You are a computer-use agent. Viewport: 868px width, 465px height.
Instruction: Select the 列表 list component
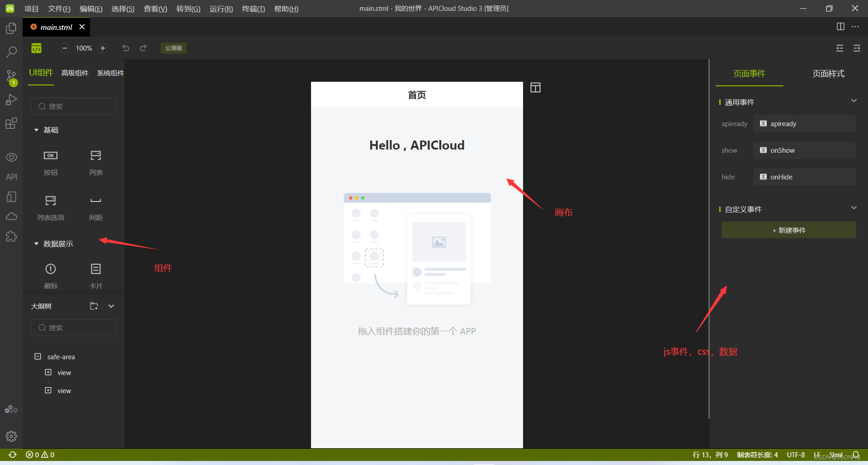(96, 163)
